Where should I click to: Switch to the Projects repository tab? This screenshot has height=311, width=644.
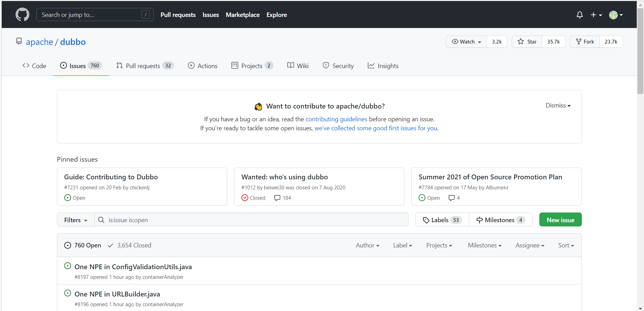coord(252,66)
